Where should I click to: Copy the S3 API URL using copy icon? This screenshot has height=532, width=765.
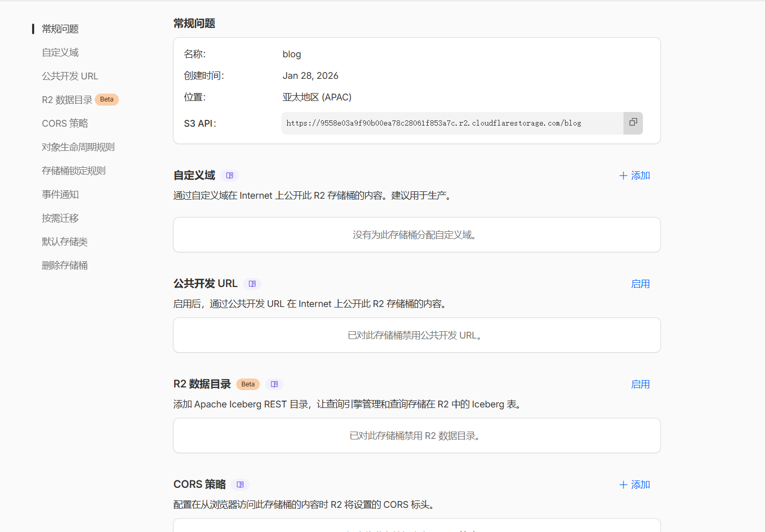(x=633, y=122)
